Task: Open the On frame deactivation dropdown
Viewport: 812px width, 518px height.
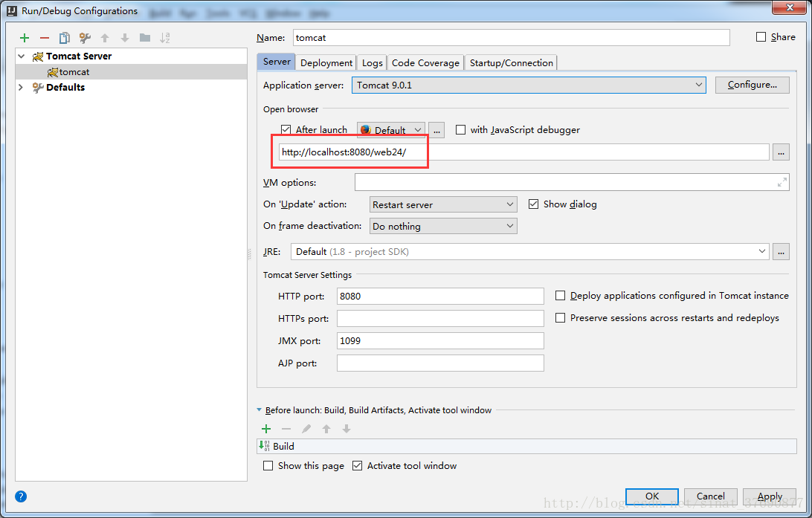Action: pos(443,226)
